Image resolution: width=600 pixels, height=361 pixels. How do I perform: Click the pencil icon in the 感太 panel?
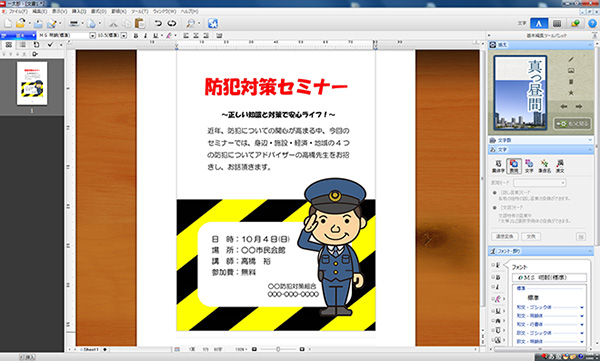pyautogui.click(x=571, y=59)
